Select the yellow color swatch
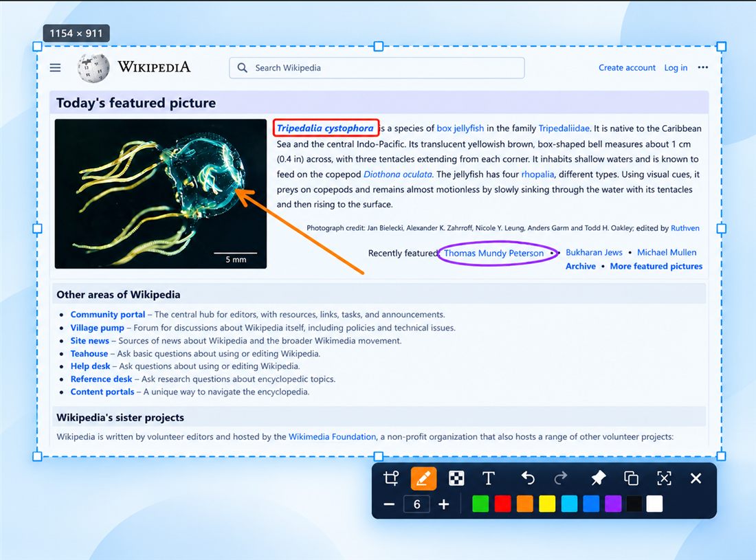 (547, 504)
